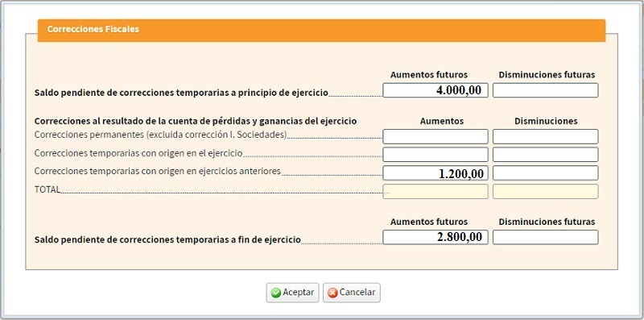The height and width of the screenshot is (320, 644).
Task: Click the Aumentos field showing 1.200,00
Action: coord(436,173)
